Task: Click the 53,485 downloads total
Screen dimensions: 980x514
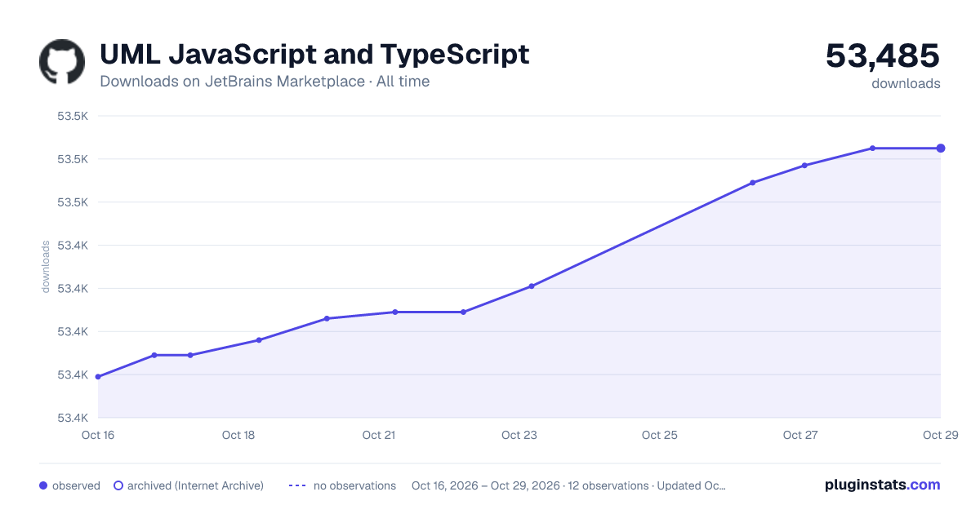Action: (x=883, y=56)
